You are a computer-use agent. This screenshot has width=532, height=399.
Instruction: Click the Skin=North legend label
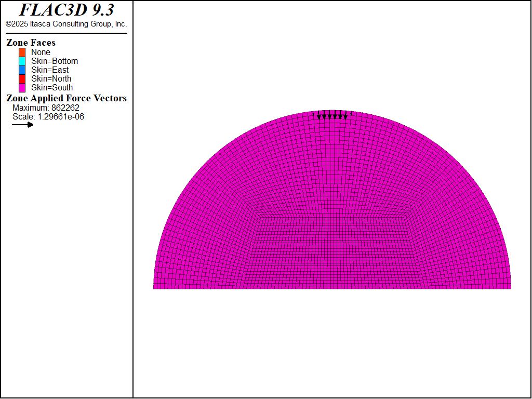[x=51, y=78]
